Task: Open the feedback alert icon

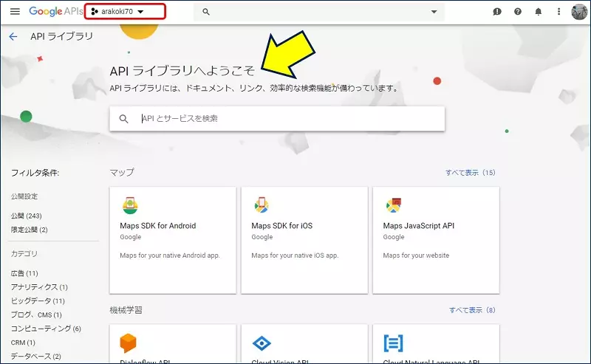Action: 497,12
